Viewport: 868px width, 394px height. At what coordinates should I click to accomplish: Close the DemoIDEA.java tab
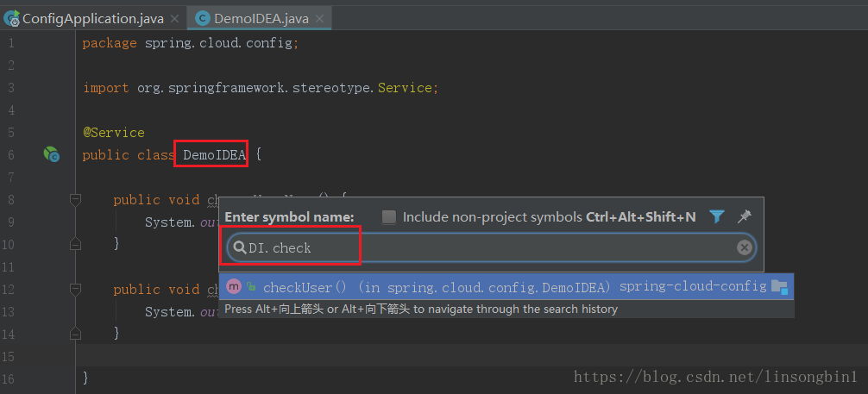pos(319,19)
